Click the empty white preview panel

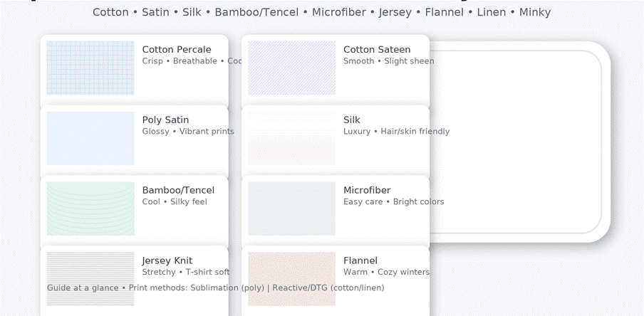coord(516,142)
